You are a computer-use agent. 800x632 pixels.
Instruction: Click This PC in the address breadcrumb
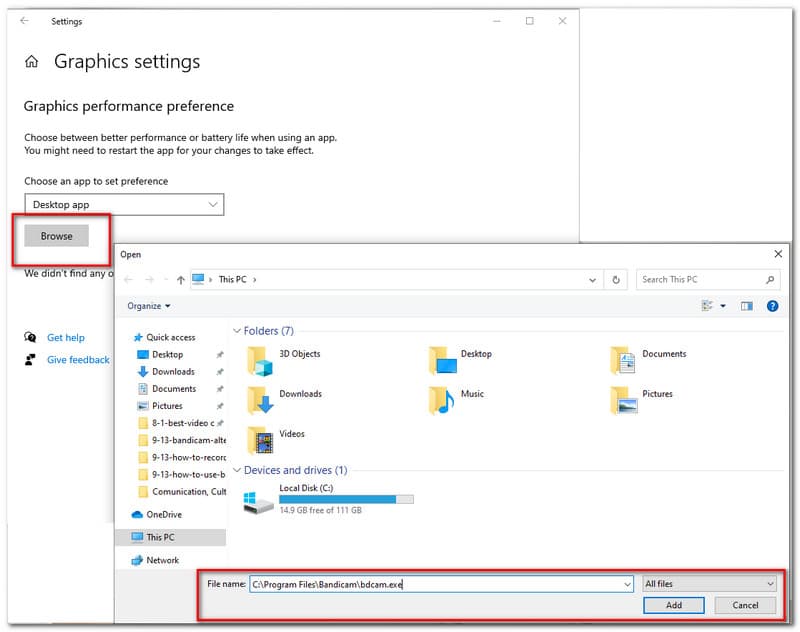pyautogui.click(x=233, y=280)
